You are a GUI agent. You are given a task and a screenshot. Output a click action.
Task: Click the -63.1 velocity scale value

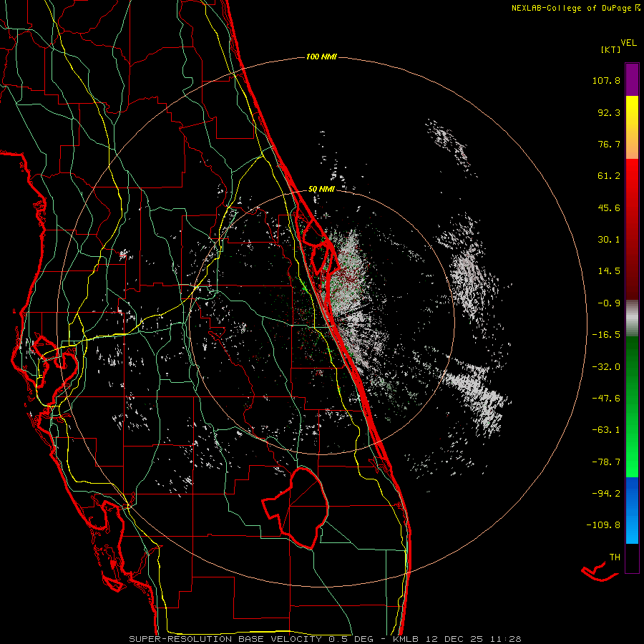click(x=606, y=430)
